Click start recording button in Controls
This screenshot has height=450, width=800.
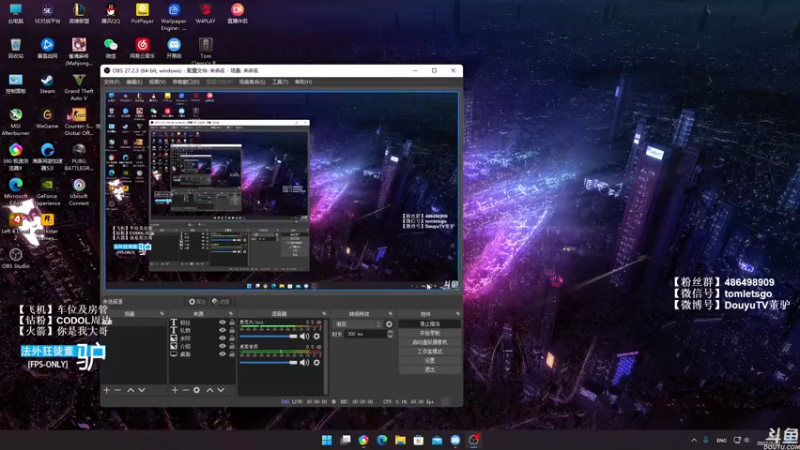coord(430,333)
